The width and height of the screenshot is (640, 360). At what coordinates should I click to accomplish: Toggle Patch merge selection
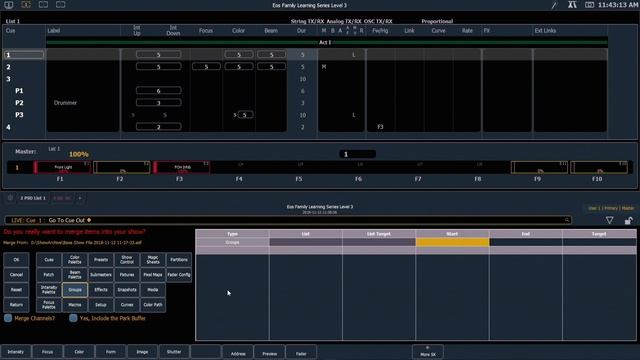pos(49,275)
